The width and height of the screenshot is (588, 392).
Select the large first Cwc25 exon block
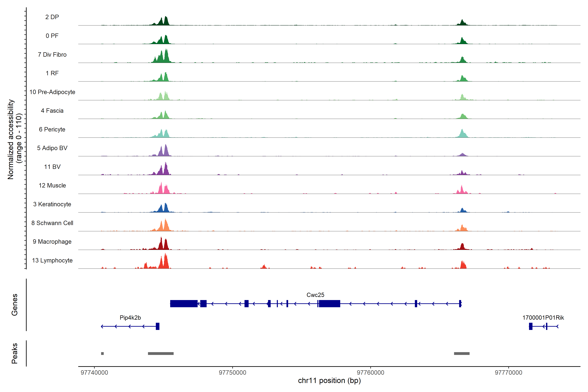coord(184,303)
